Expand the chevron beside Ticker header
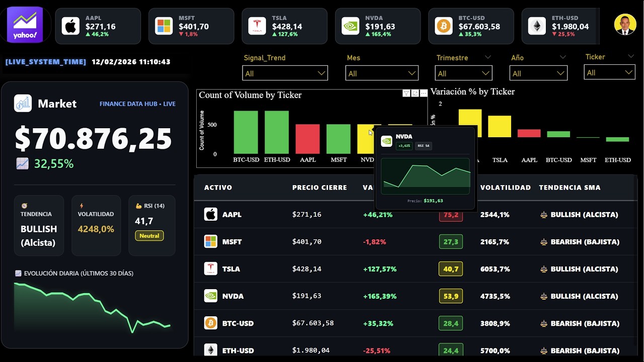644x362 pixels. point(631,56)
